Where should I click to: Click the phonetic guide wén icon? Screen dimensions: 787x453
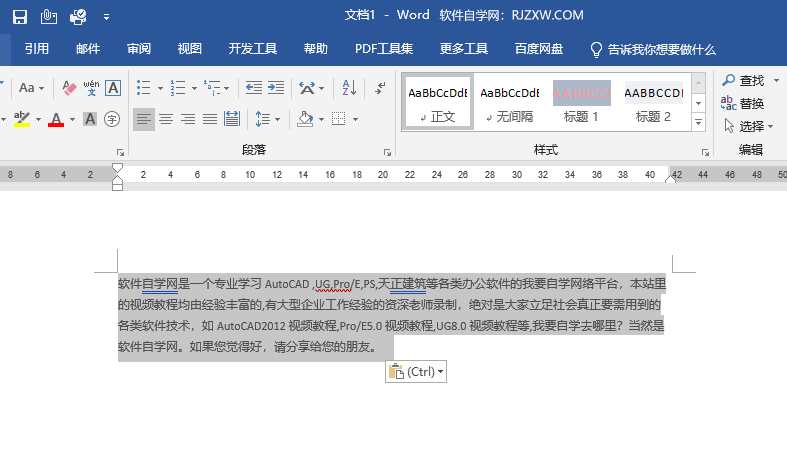(x=91, y=88)
